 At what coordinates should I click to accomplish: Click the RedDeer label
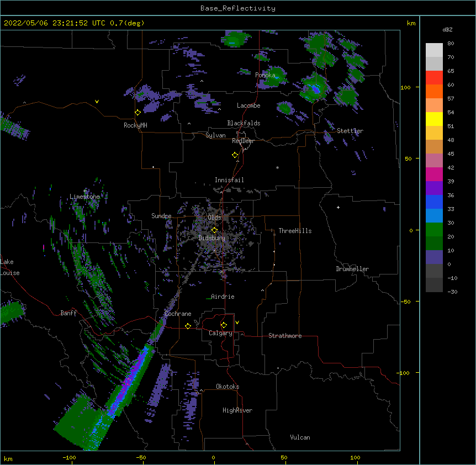tap(243, 141)
